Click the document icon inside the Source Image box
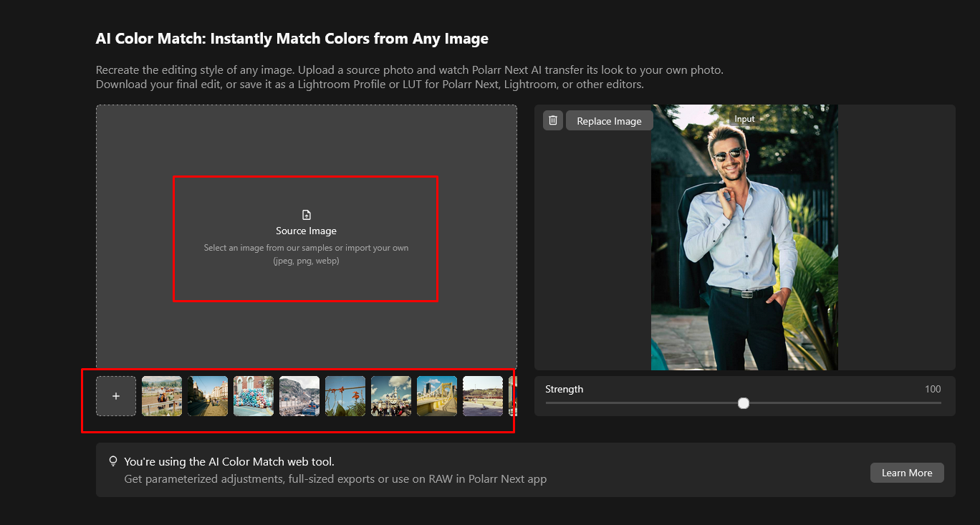The height and width of the screenshot is (525, 980). pos(306,213)
